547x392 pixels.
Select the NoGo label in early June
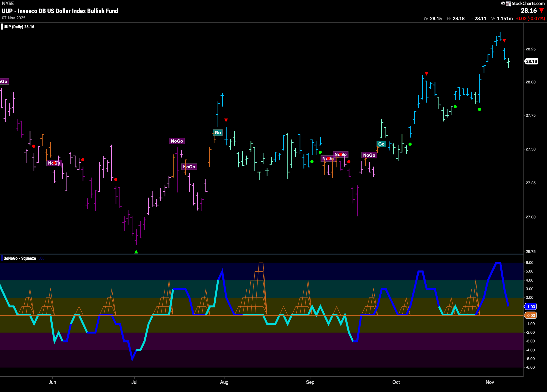click(54, 163)
